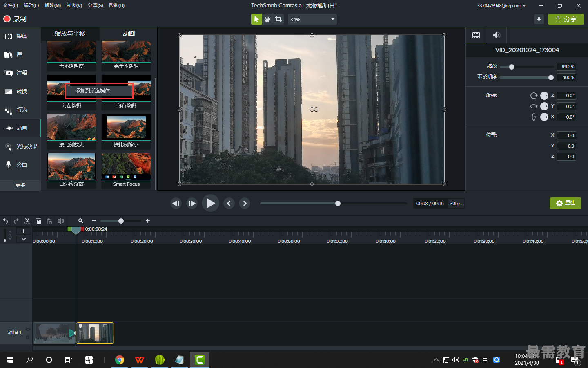Add a new track with plus button
The width and height of the screenshot is (588, 368).
[24, 231]
